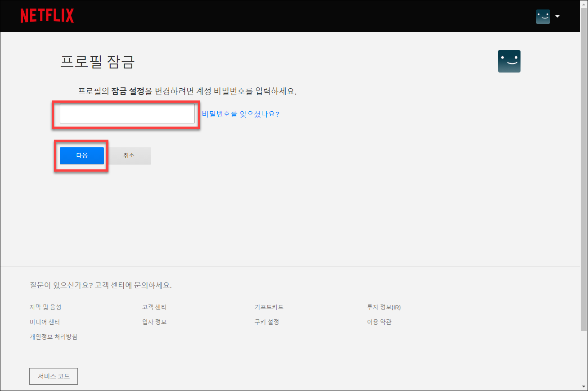Open the 쿠키 설정 footer link

point(267,322)
